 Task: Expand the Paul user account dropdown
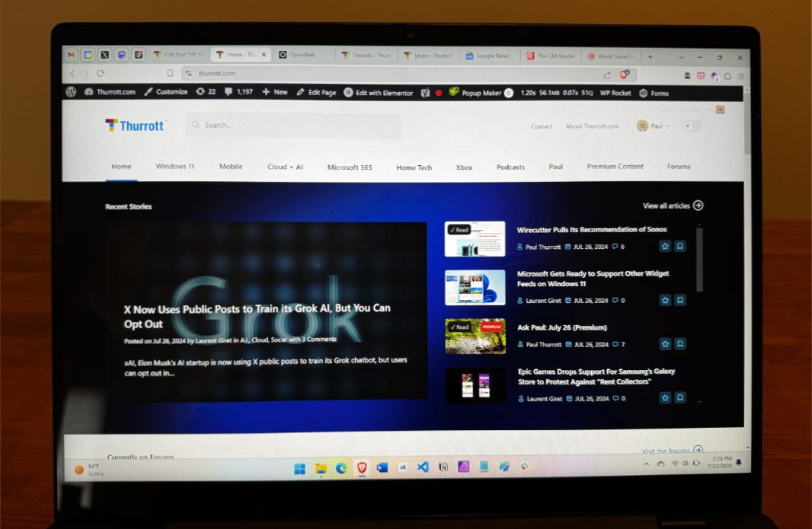(654, 126)
